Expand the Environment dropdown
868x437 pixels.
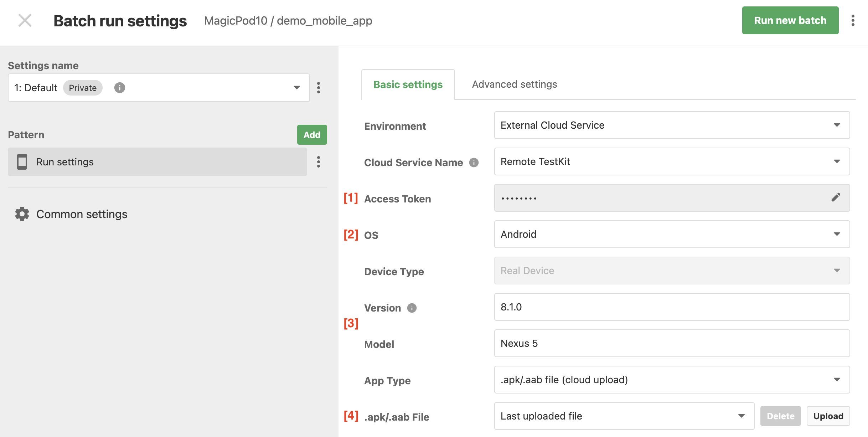pos(672,125)
